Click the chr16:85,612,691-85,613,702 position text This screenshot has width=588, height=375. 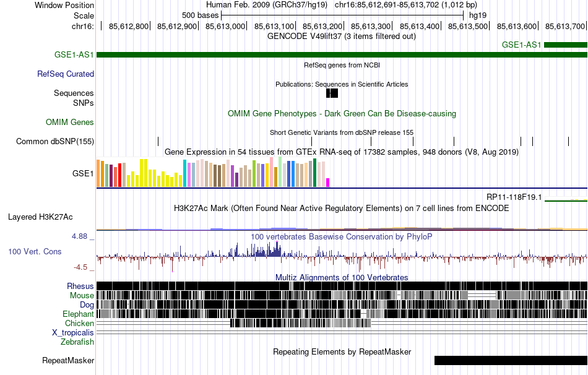point(406,5)
